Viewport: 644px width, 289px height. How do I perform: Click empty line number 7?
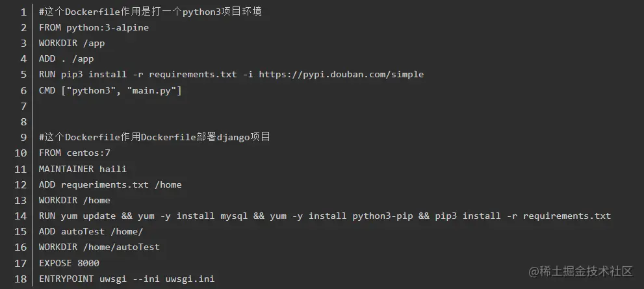(23, 107)
